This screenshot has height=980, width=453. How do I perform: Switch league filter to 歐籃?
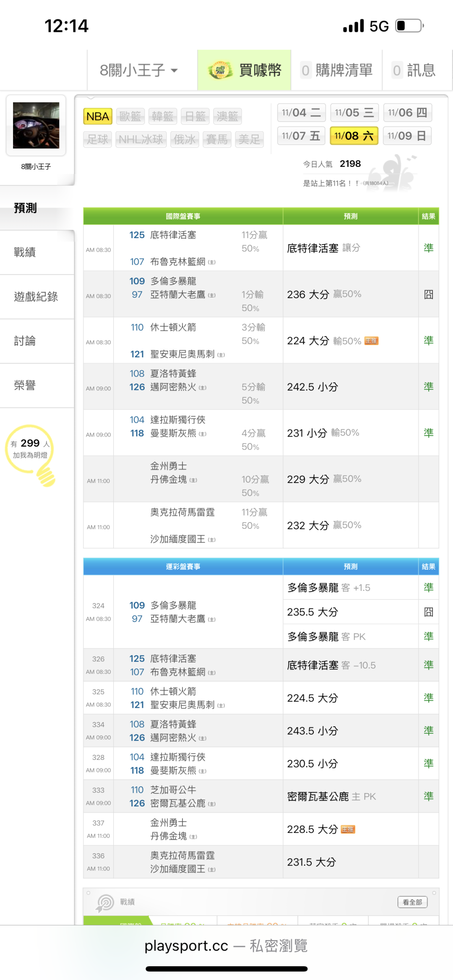click(x=130, y=116)
